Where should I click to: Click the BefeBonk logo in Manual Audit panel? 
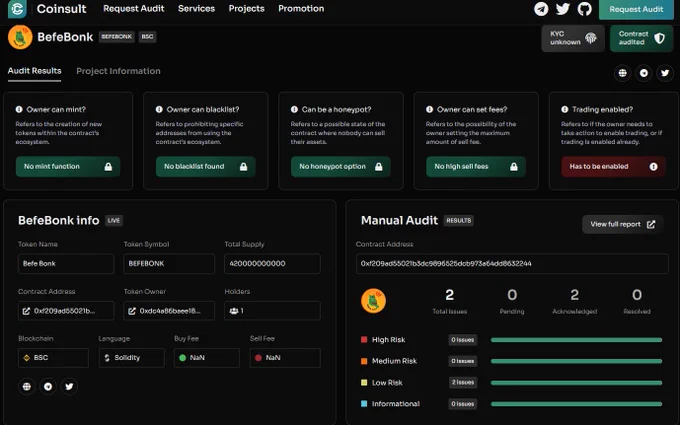[373, 301]
